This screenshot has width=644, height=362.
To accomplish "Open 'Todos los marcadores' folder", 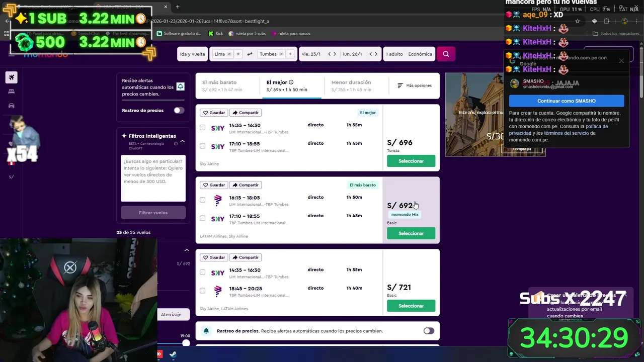I will click(x=616, y=34).
